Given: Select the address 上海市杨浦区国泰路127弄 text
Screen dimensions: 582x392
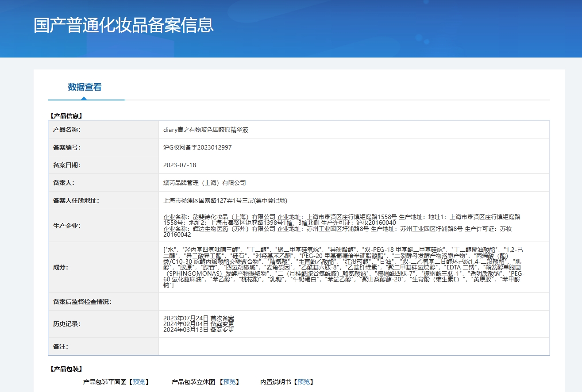Looking at the screenshot, I should click(225, 200).
